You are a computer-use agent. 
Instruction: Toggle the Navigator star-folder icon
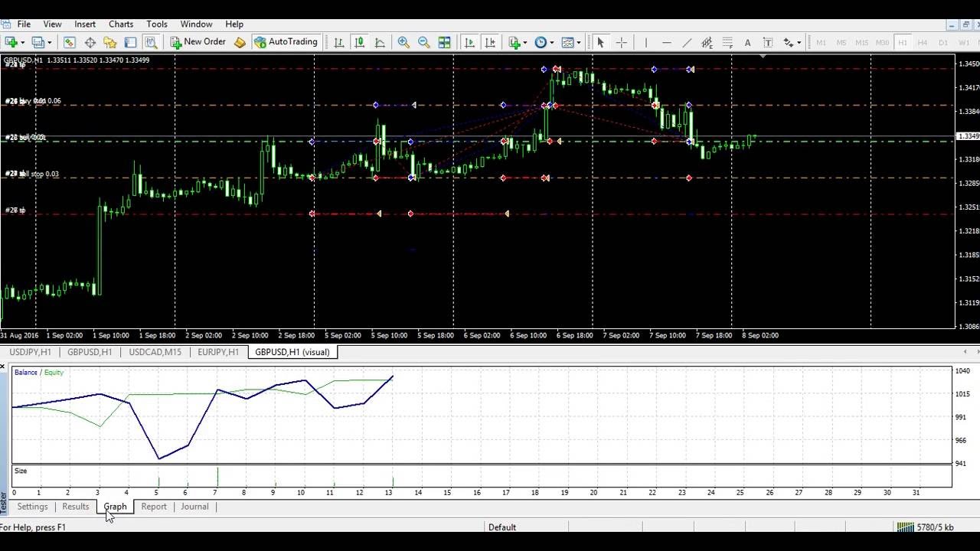click(x=109, y=42)
